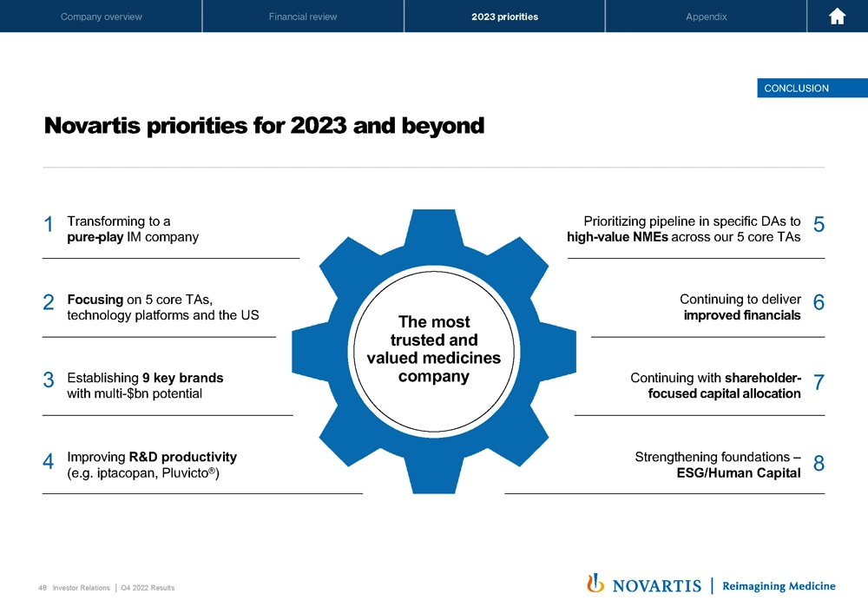Click 'shareholder-focused capital allocation' priority
Screen dimensions: 868x614
click(715, 386)
